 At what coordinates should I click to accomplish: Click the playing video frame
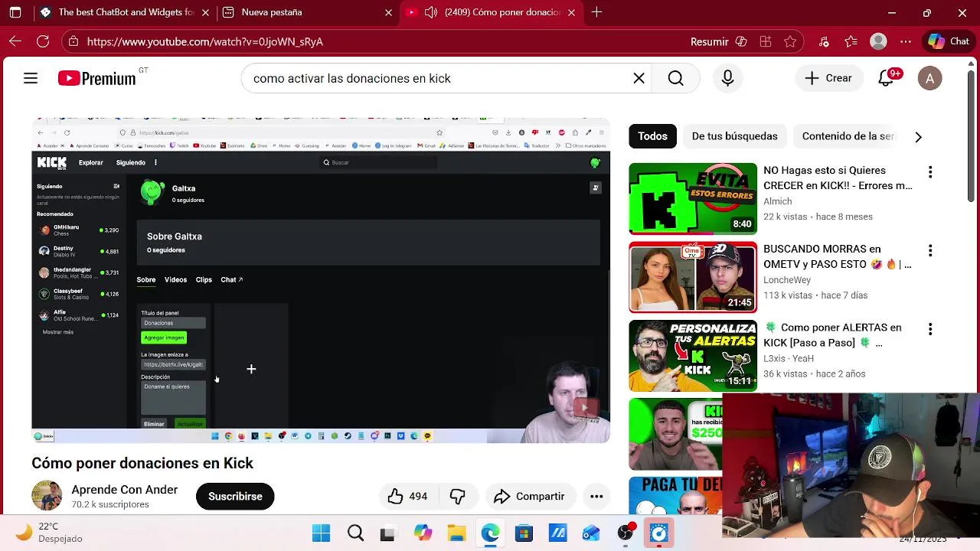[321, 280]
